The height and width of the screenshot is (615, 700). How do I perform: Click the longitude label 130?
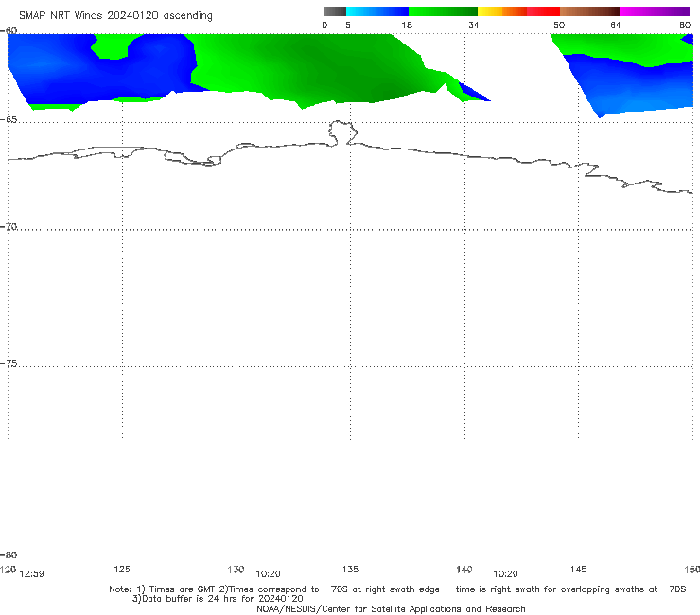coord(236,570)
